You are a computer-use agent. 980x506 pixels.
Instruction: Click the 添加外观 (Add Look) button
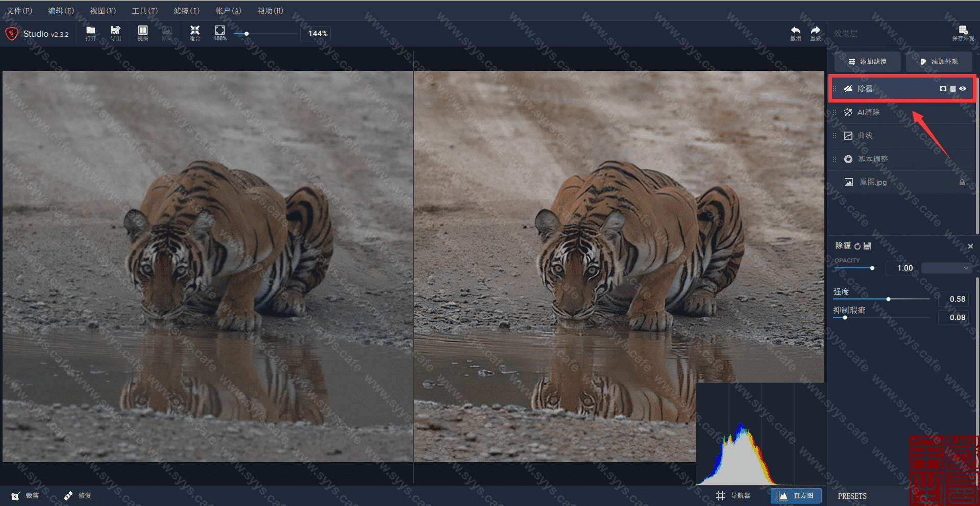(939, 62)
